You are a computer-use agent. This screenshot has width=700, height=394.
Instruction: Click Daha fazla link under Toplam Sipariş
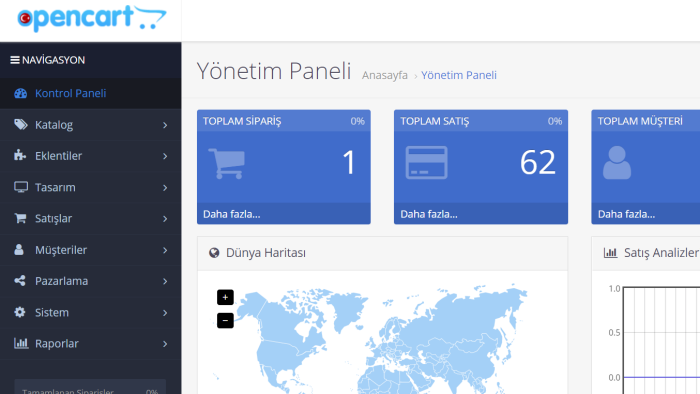click(232, 214)
